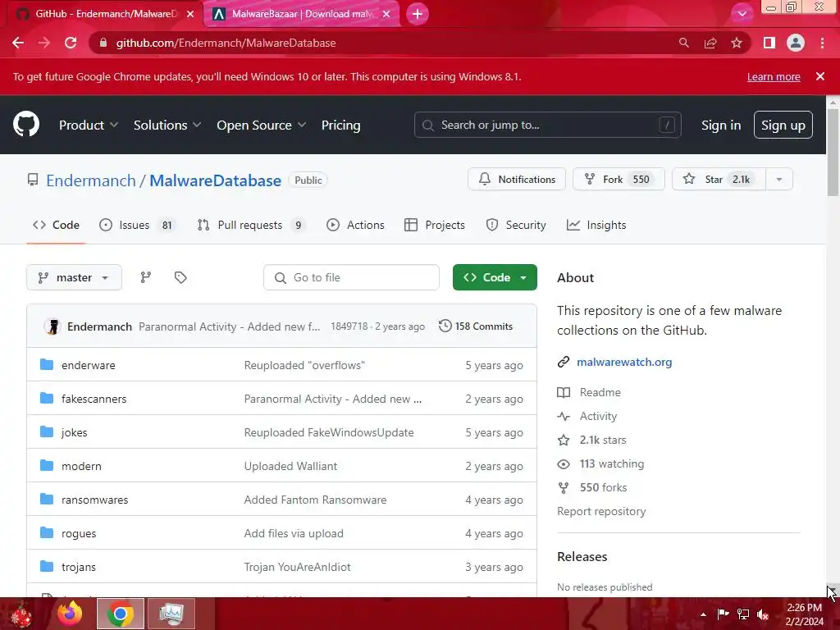Click Endermanch's avatar in commit row
Image resolution: width=840 pixels, height=630 pixels.
click(x=52, y=326)
